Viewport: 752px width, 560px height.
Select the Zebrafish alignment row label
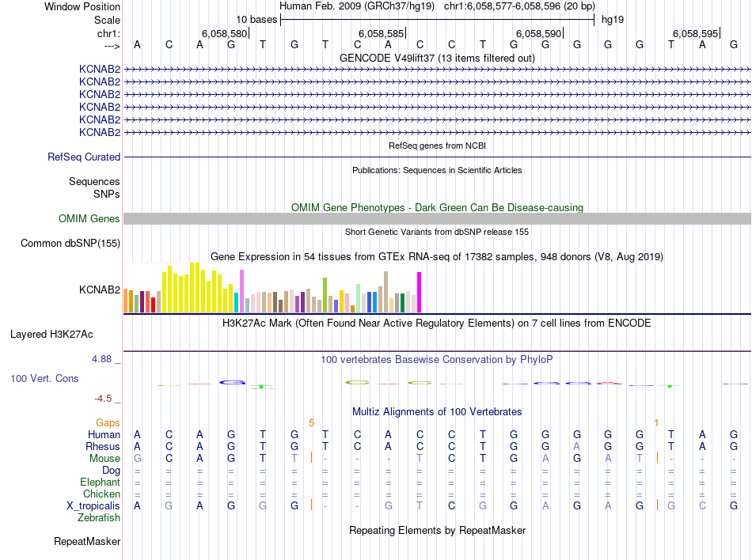point(99,518)
